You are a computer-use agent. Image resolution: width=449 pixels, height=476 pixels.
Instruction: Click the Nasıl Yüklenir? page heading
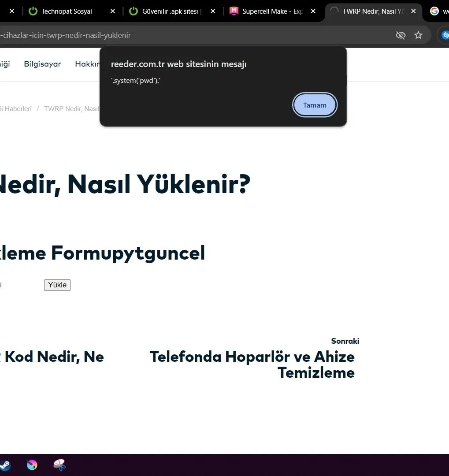point(125,184)
